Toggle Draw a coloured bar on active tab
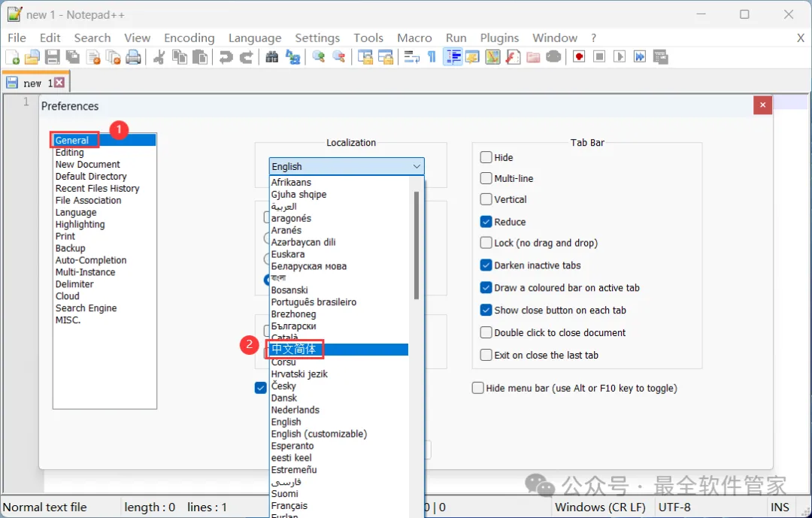The image size is (812, 518). (x=486, y=287)
